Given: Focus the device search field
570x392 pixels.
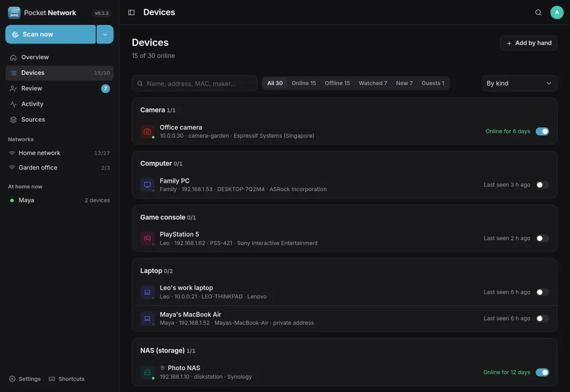Looking at the screenshot, I should pyautogui.click(x=194, y=83).
